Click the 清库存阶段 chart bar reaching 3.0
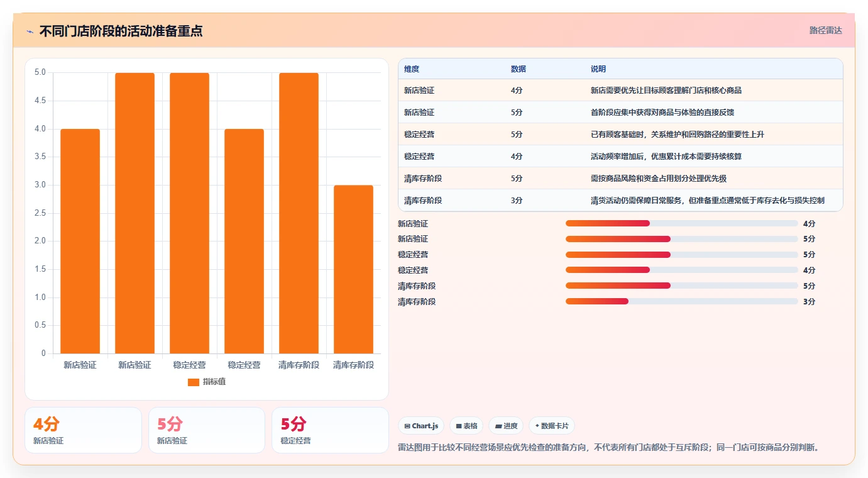Image resolution: width=868 pixels, height=478 pixels. coord(354,269)
